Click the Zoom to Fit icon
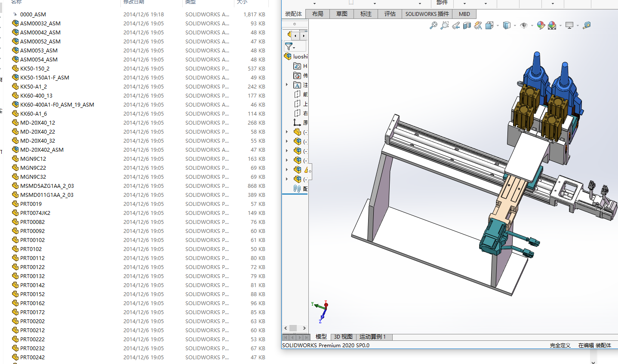618x364 pixels. [x=433, y=26]
